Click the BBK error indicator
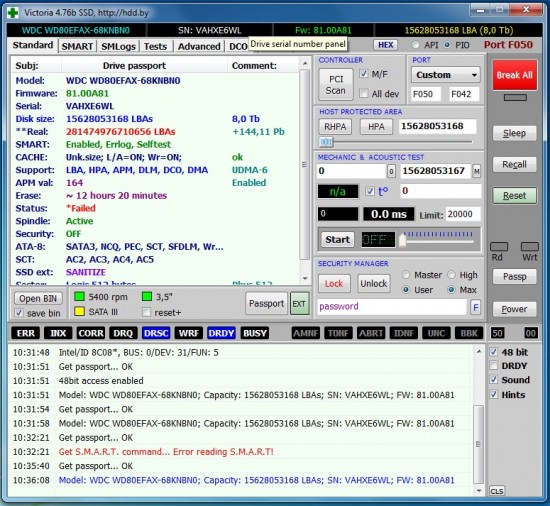 tap(469, 333)
